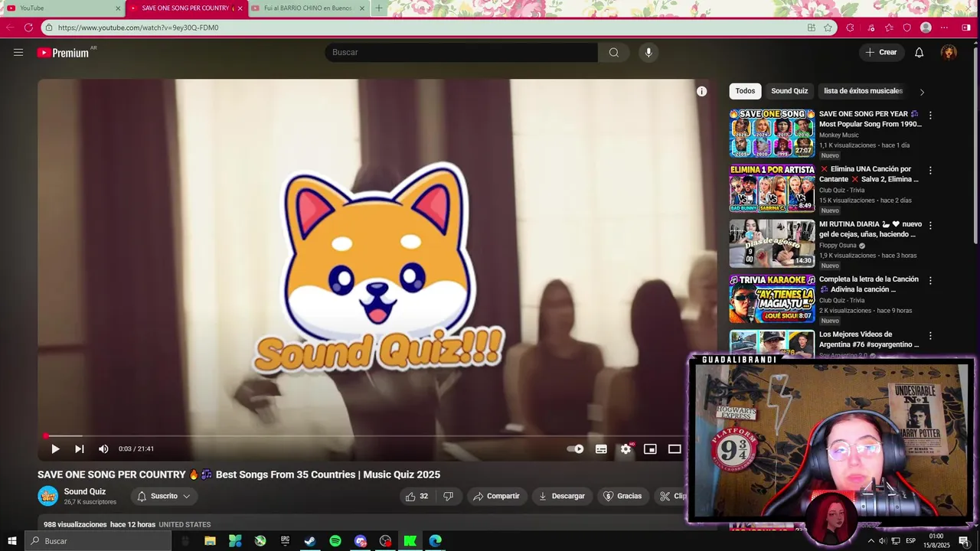Open the YouTube account avatar menu
980x551 pixels.
[x=949, y=52]
